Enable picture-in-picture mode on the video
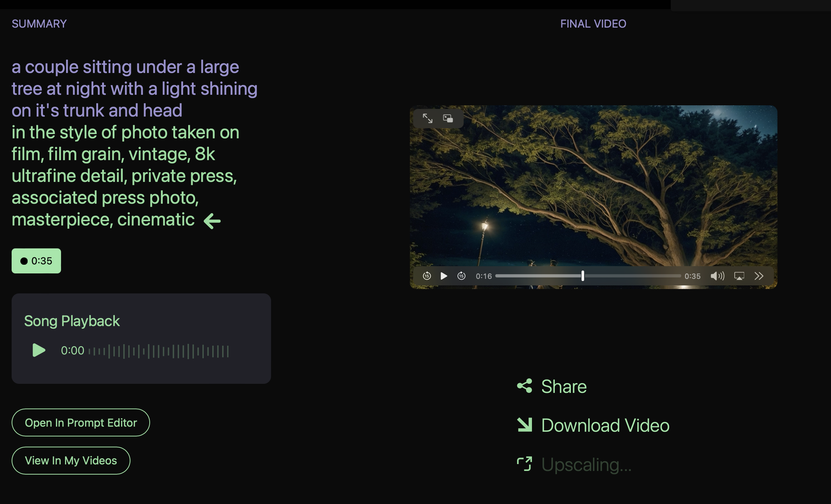 pos(448,118)
